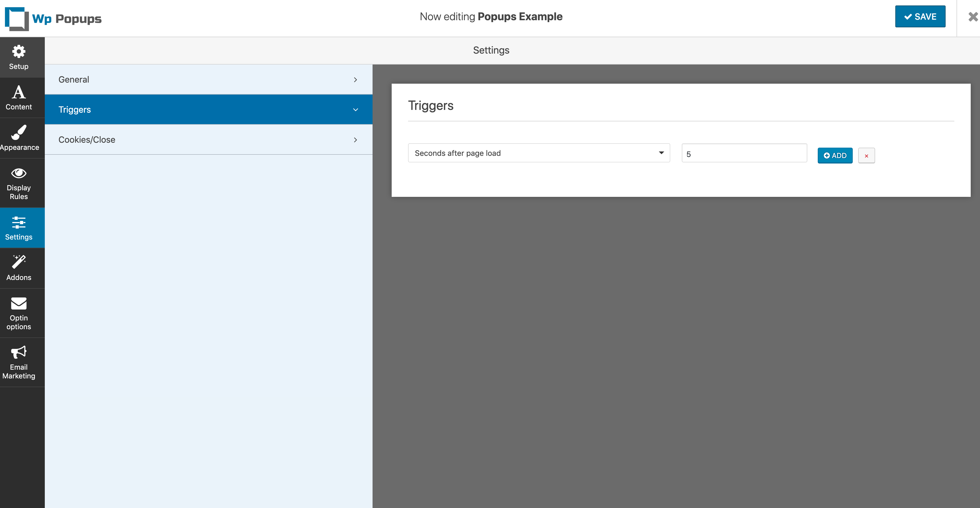980x508 pixels.
Task: Select the Triggers menu item
Action: coord(208,109)
